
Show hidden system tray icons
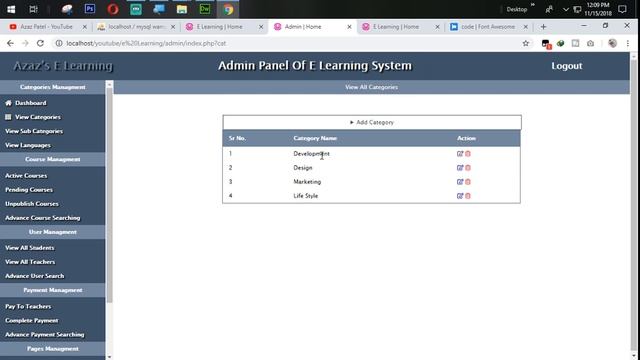566,9
